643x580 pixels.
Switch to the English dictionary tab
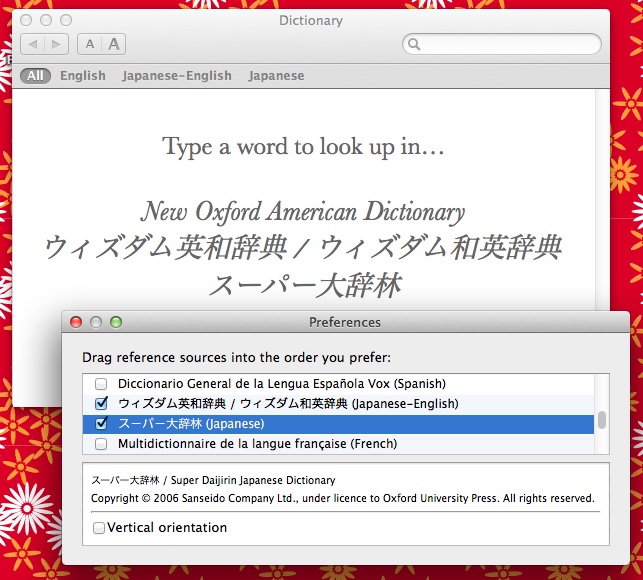(x=83, y=76)
